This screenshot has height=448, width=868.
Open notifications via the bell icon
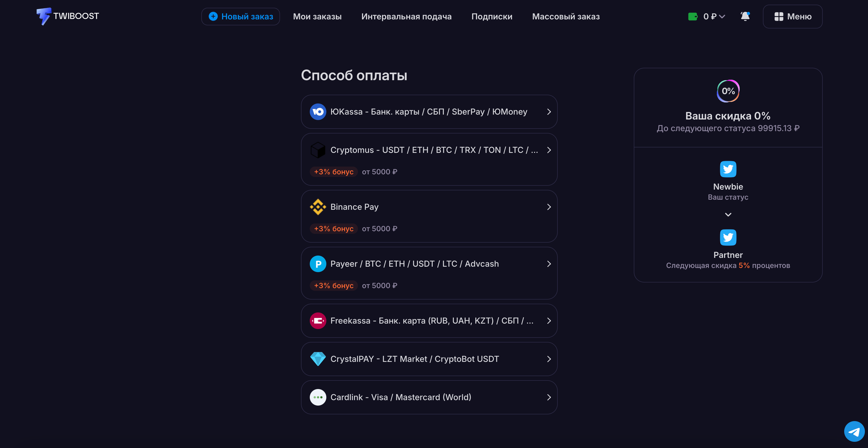tap(745, 16)
